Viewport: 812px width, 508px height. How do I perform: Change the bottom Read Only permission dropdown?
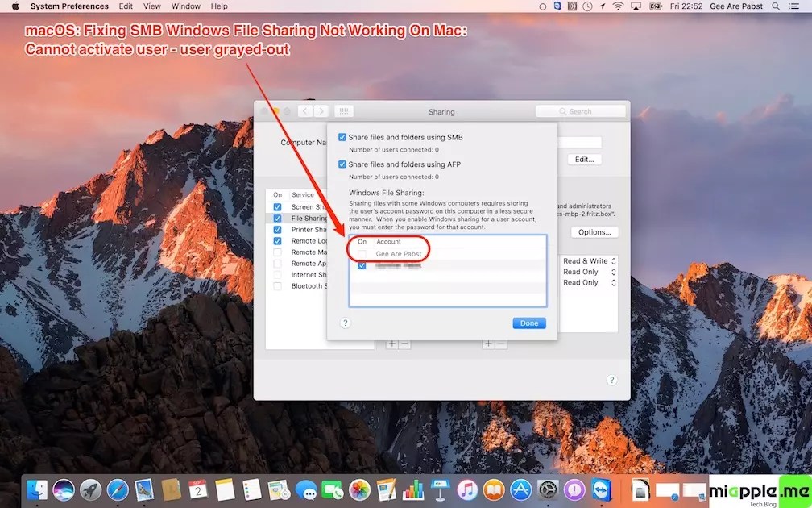(589, 283)
